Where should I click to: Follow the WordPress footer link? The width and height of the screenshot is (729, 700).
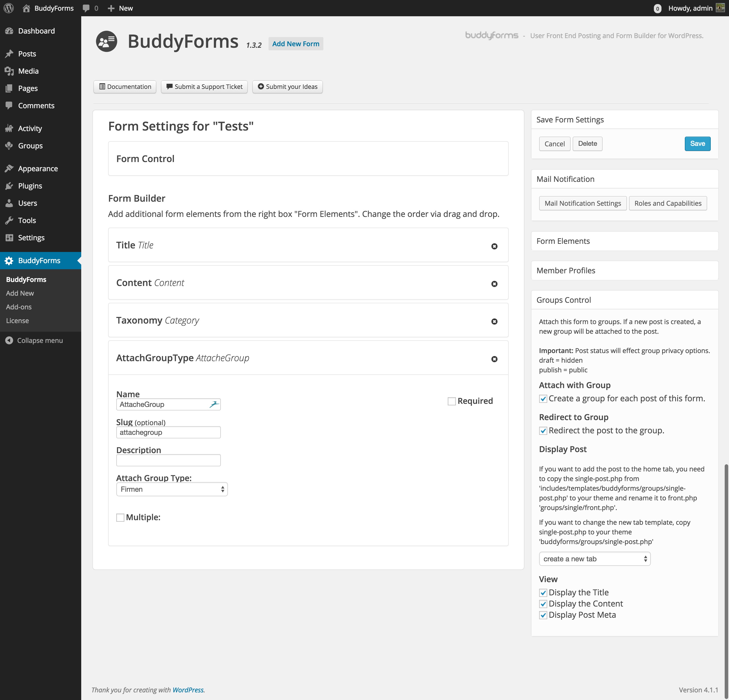point(188,690)
